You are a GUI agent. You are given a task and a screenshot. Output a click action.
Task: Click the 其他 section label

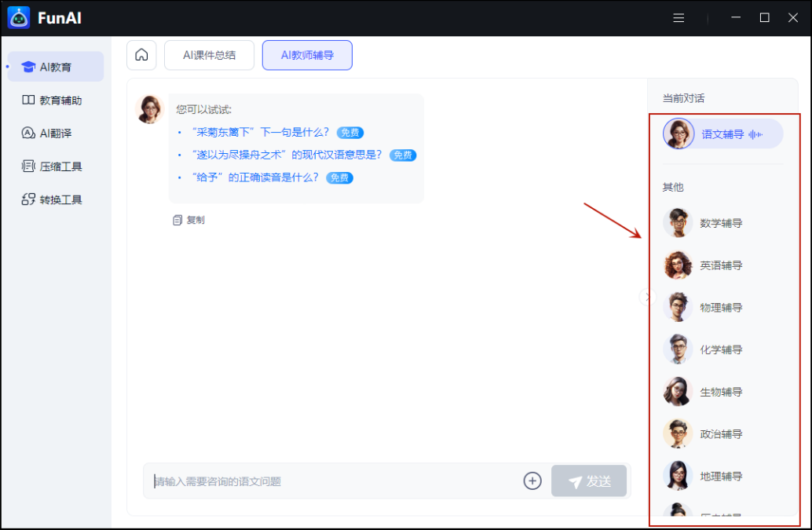[673, 187]
